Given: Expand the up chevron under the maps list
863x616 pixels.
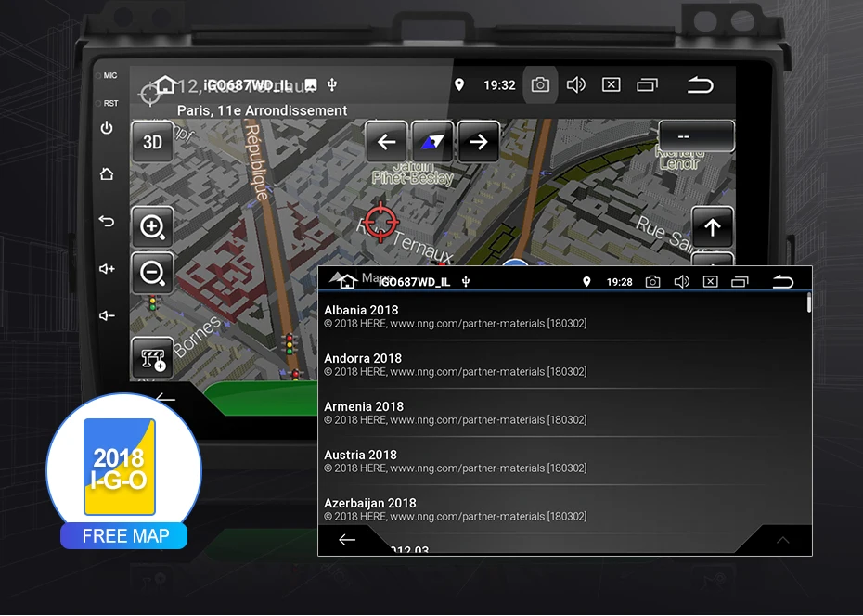Looking at the screenshot, I should 782,540.
